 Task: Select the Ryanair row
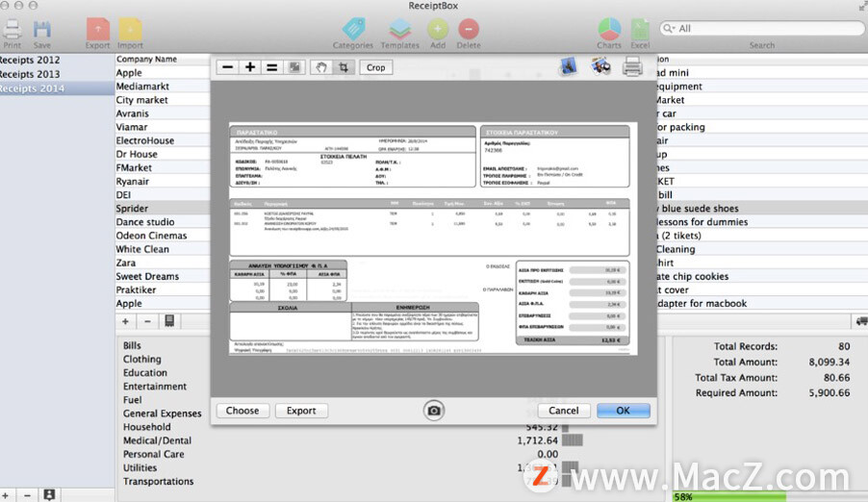[x=163, y=182]
